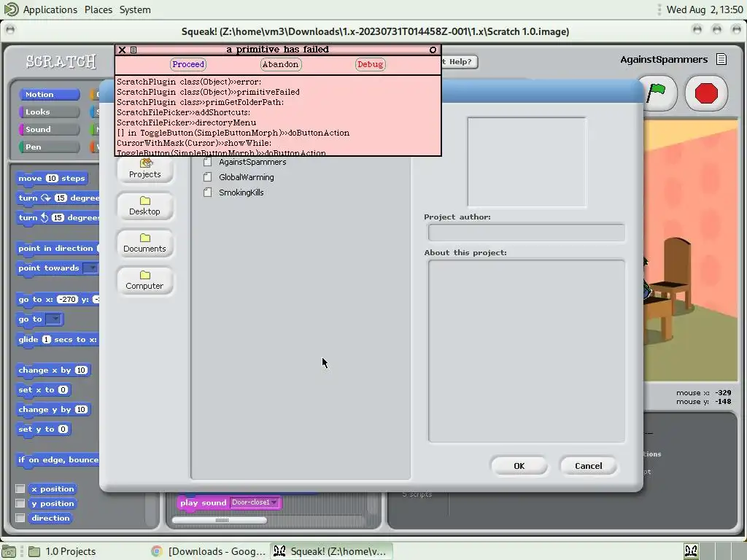Select the Sound blocks category

coord(49,130)
